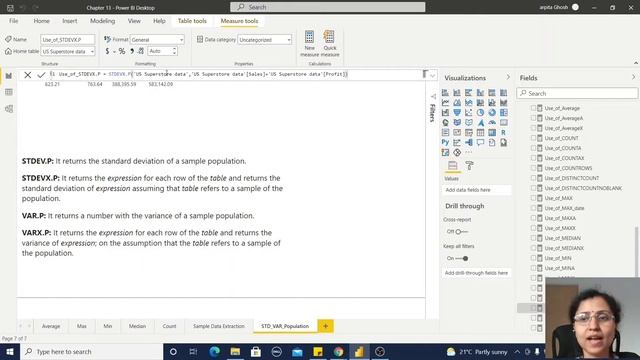Screen dimensions: 640x360
Task: Click the Quick measure button
Action: click(x=330, y=43)
